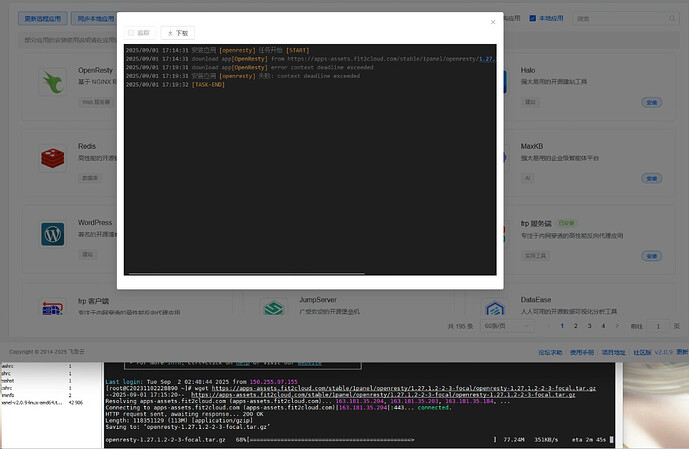Go to pagination page 4
Screen dimensions: 689x449
603,326
